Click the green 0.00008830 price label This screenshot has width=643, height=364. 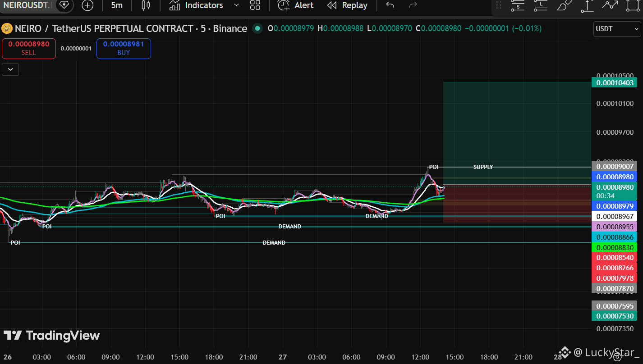click(x=615, y=247)
